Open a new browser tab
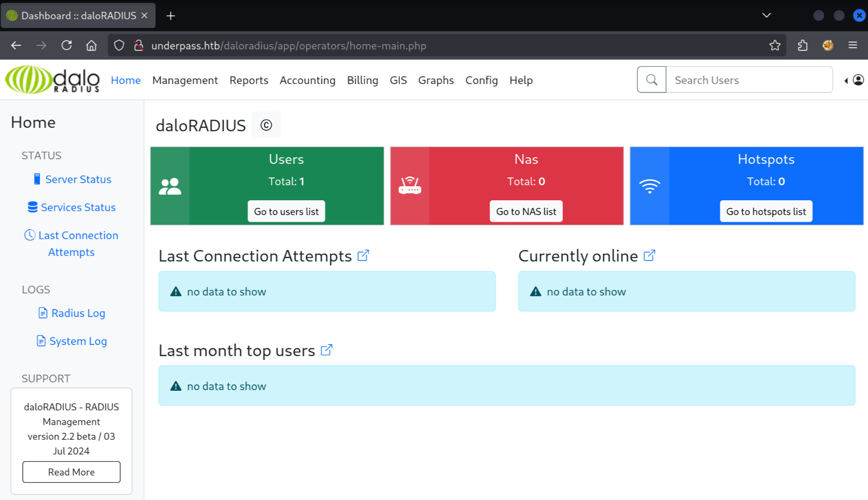 tap(171, 16)
